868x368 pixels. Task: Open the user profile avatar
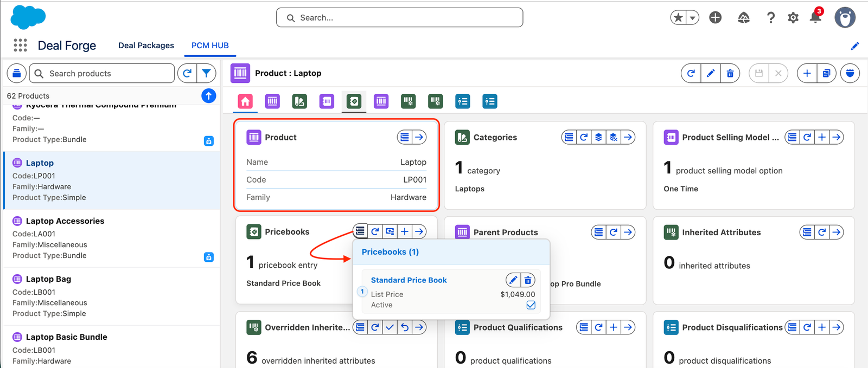pyautogui.click(x=845, y=18)
